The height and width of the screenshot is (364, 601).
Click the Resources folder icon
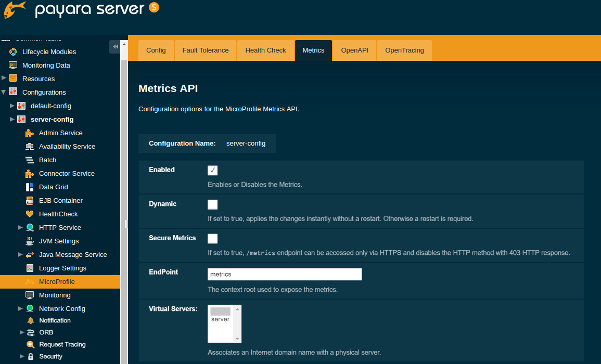(x=13, y=79)
